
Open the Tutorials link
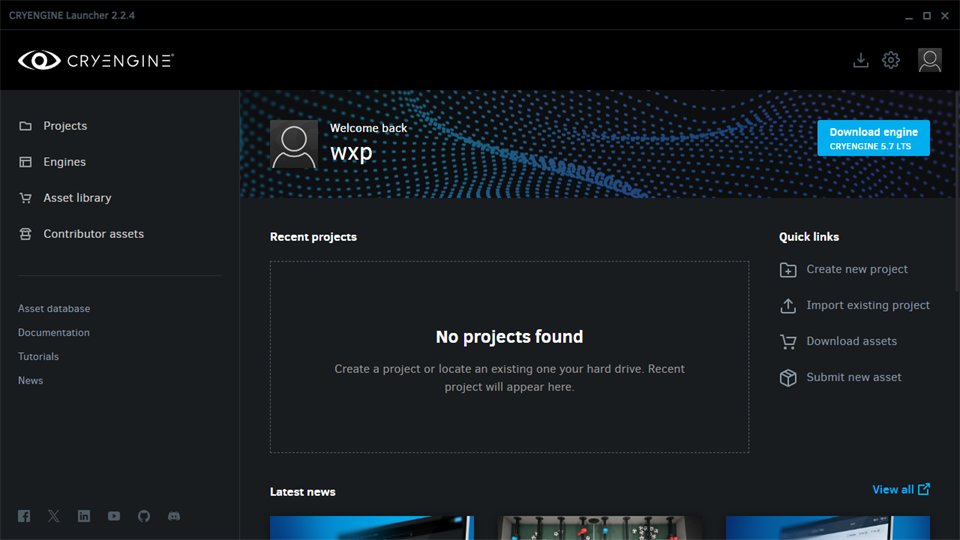(39, 356)
